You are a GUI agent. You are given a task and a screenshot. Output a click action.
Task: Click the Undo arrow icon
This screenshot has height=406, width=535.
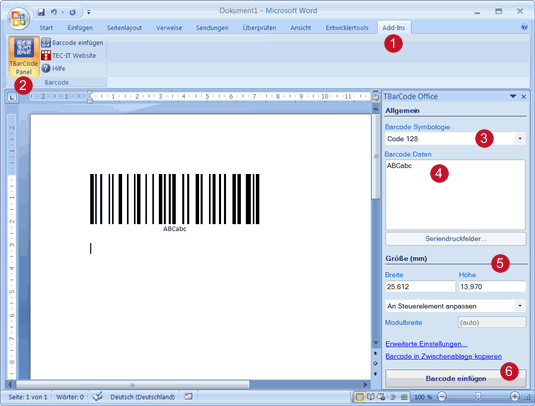coord(54,12)
